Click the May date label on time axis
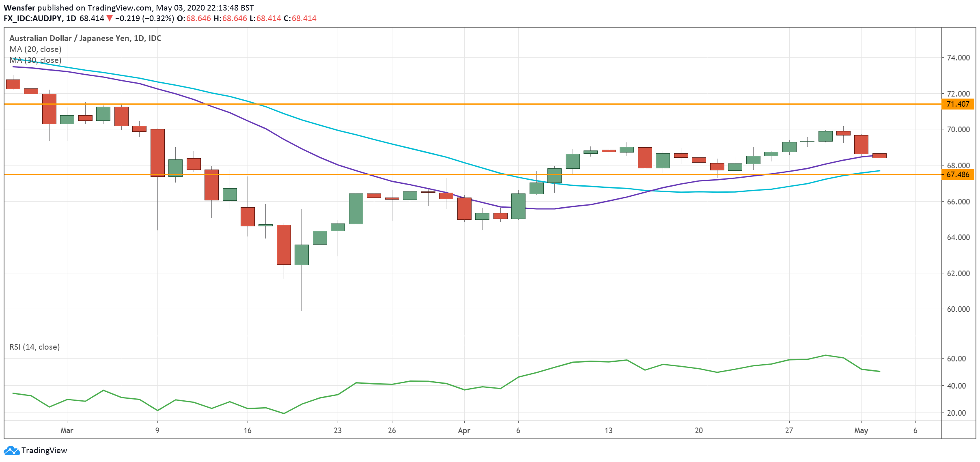Viewport: 980px width, 462px height. pyautogui.click(x=861, y=431)
